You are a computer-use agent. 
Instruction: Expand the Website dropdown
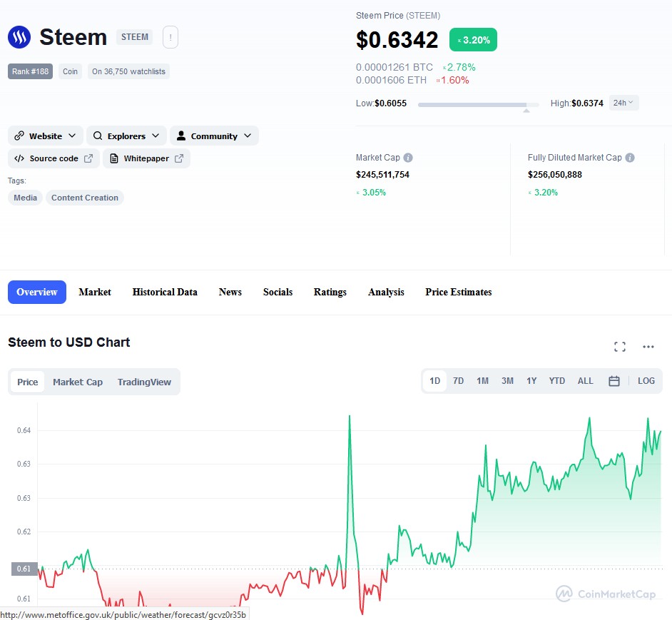tap(72, 136)
